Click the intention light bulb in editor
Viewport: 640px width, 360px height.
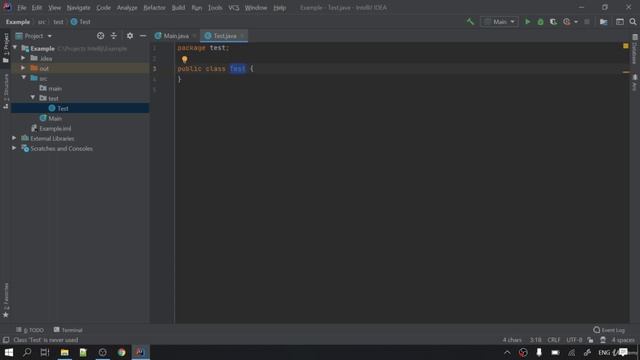coord(184,60)
